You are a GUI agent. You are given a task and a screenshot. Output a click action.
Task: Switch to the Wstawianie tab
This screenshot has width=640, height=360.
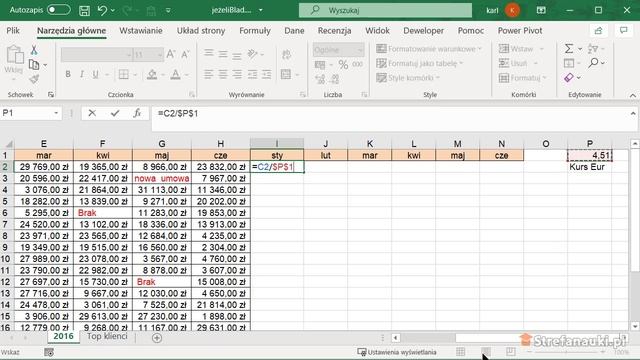[141, 31]
